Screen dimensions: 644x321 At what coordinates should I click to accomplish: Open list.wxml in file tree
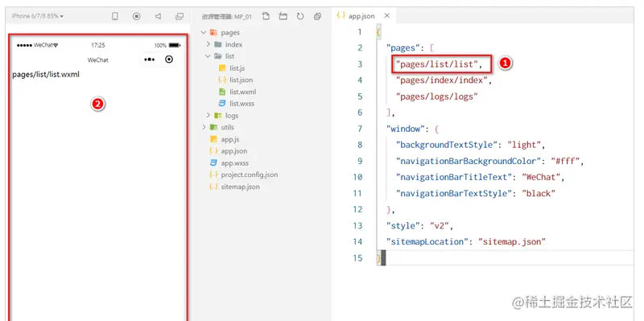pos(242,92)
